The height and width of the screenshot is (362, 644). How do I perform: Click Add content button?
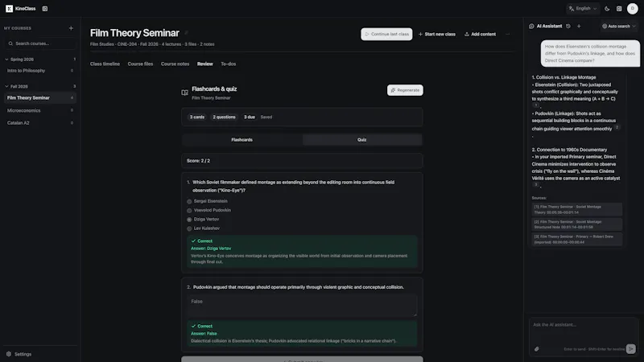click(480, 34)
